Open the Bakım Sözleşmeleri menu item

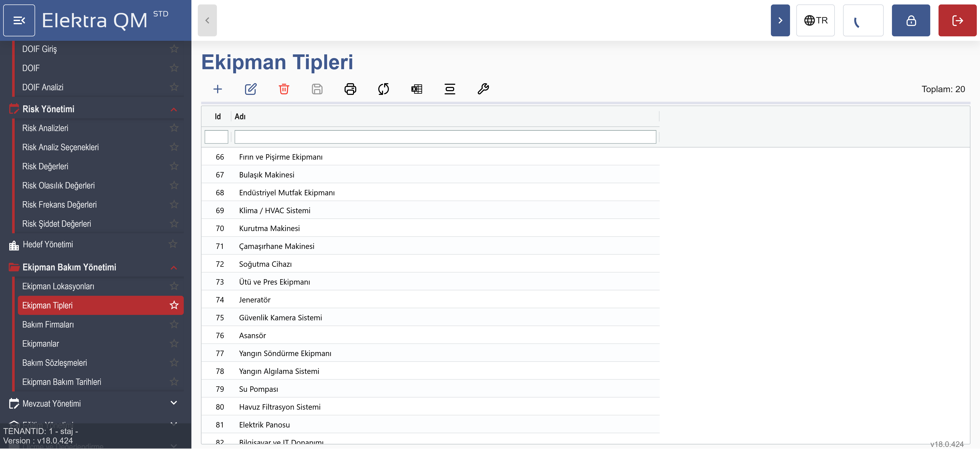point(54,363)
